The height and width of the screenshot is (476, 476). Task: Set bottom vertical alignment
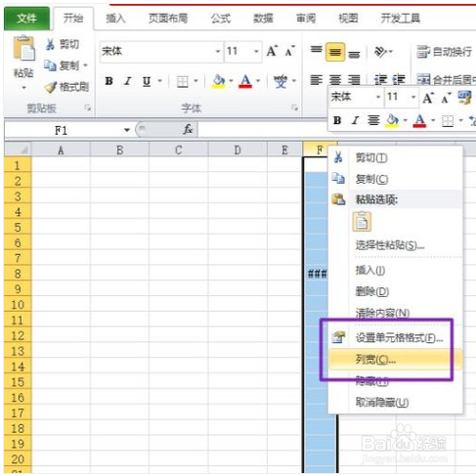coord(354,54)
